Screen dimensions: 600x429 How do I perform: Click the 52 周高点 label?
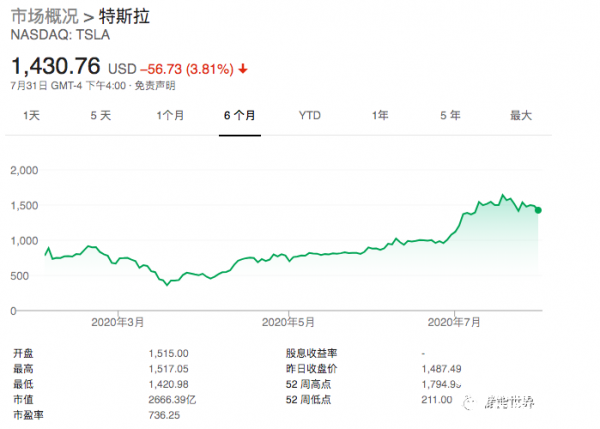click(x=308, y=384)
